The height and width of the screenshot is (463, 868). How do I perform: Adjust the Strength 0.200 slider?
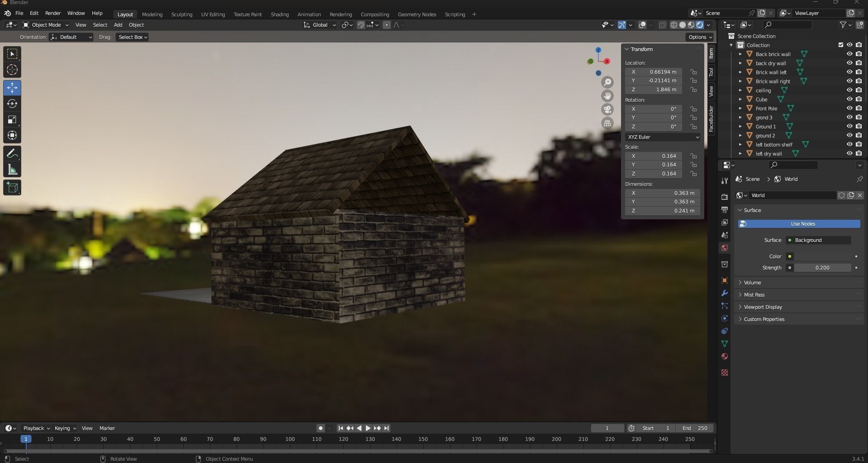point(823,268)
